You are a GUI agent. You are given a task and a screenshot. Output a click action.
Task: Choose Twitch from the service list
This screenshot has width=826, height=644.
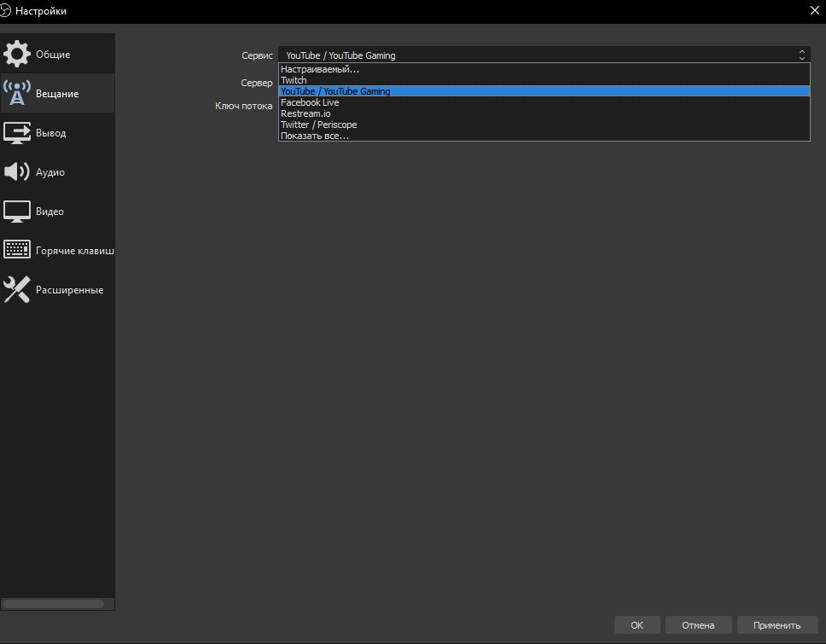(294, 80)
